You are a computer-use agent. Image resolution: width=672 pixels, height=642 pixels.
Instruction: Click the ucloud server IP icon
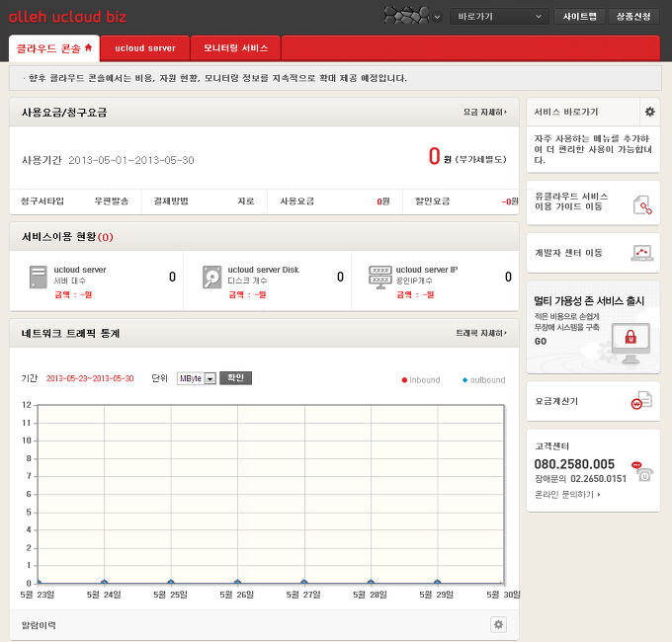380,278
